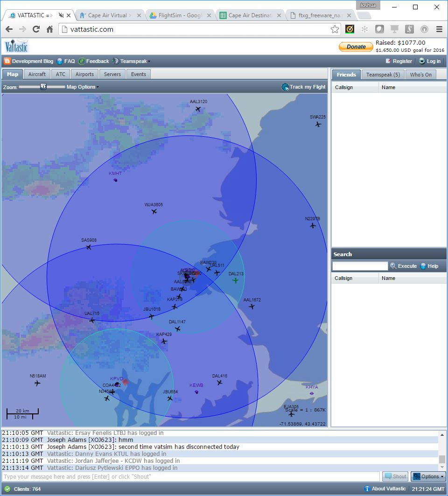Click the browser forward arrow
The height and width of the screenshot is (496, 448).
pos(22,29)
